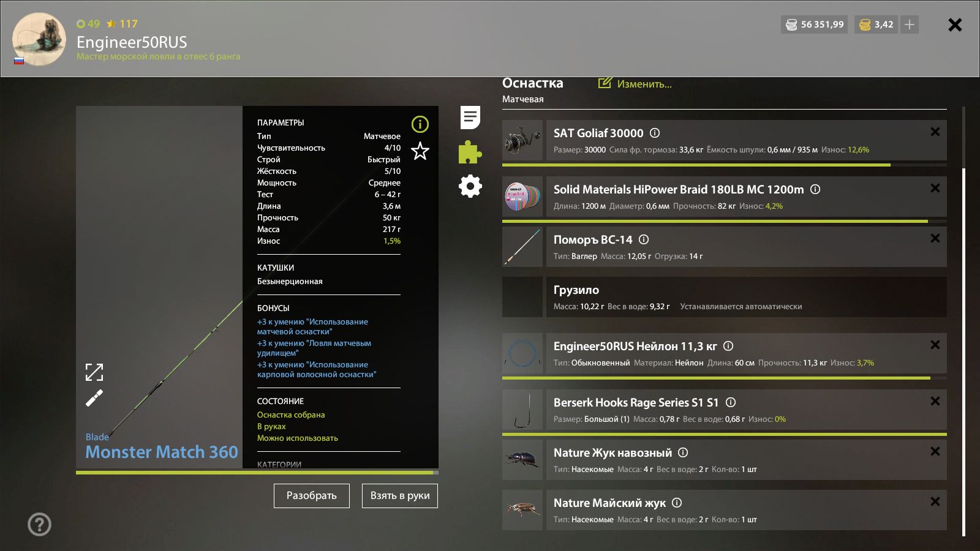
Task: Open the help question mark icon
Action: [39, 524]
